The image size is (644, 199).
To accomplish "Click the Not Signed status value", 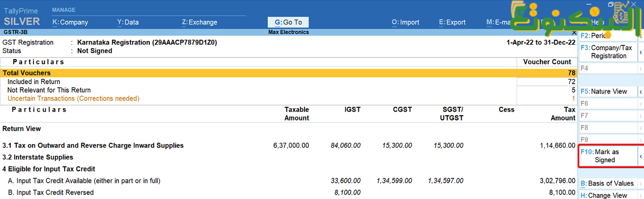I will click(x=94, y=51).
